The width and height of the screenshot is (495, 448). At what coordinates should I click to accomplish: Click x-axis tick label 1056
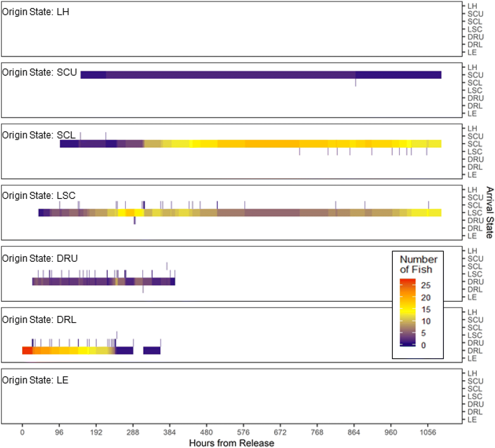coord(428,432)
